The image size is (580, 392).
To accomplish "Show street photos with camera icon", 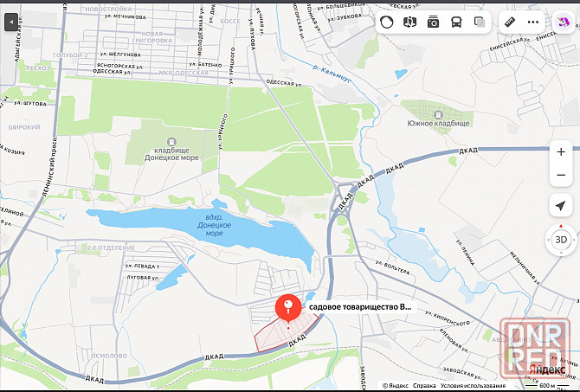I will click(433, 22).
